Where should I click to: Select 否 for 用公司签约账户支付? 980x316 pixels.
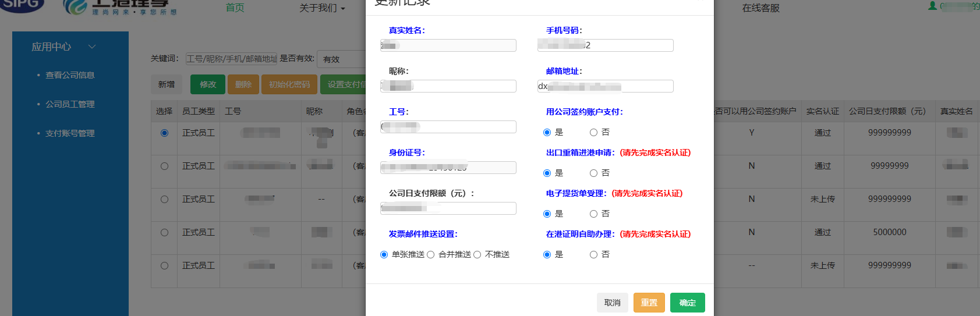tap(593, 133)
